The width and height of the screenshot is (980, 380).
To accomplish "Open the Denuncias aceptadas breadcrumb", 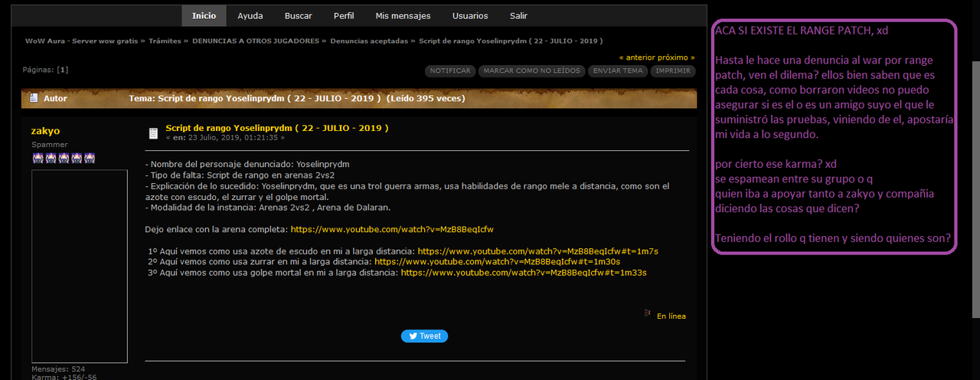I will pos(369,41).
